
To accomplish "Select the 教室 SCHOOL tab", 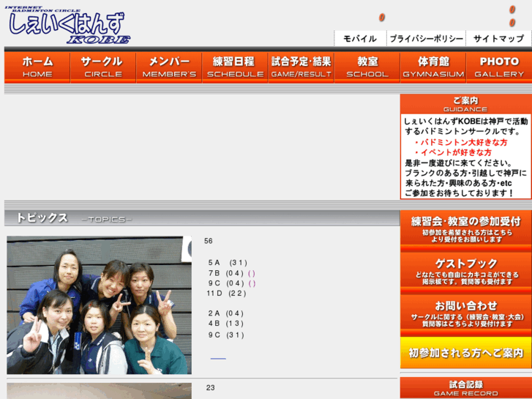I will pos(367,67).
